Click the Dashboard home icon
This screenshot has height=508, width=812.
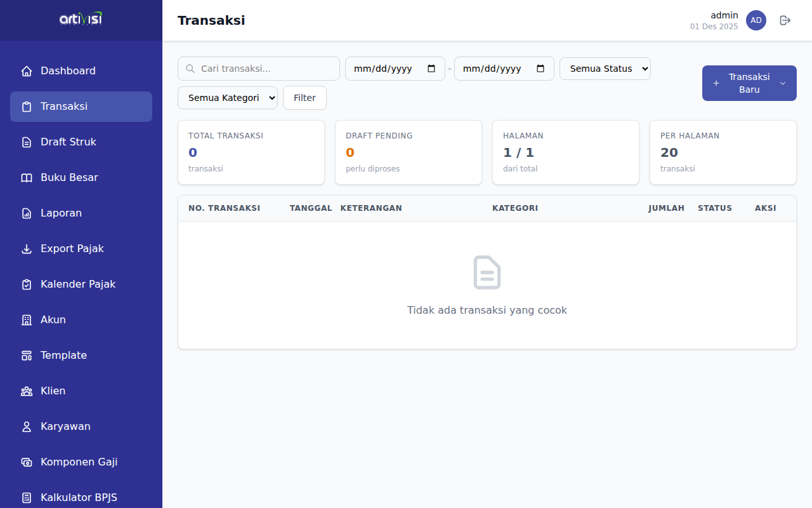coord(27,71)
